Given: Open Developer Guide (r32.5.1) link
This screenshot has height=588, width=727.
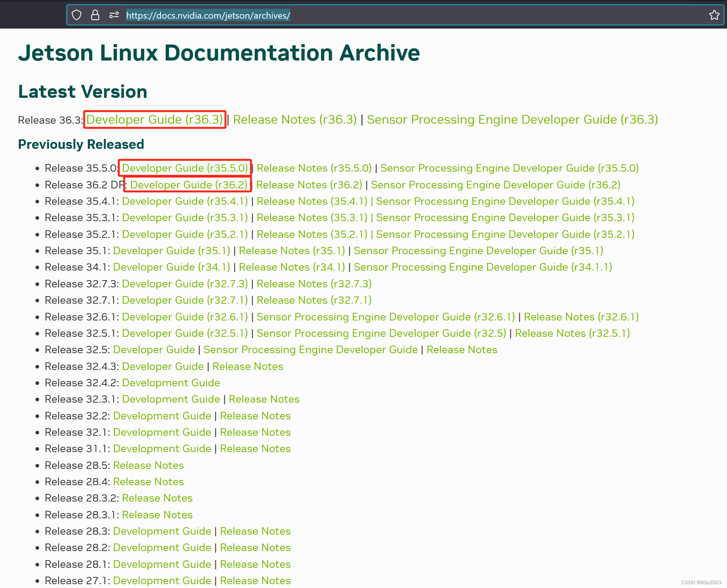Looking at the screenshot, I should (185, 333).
